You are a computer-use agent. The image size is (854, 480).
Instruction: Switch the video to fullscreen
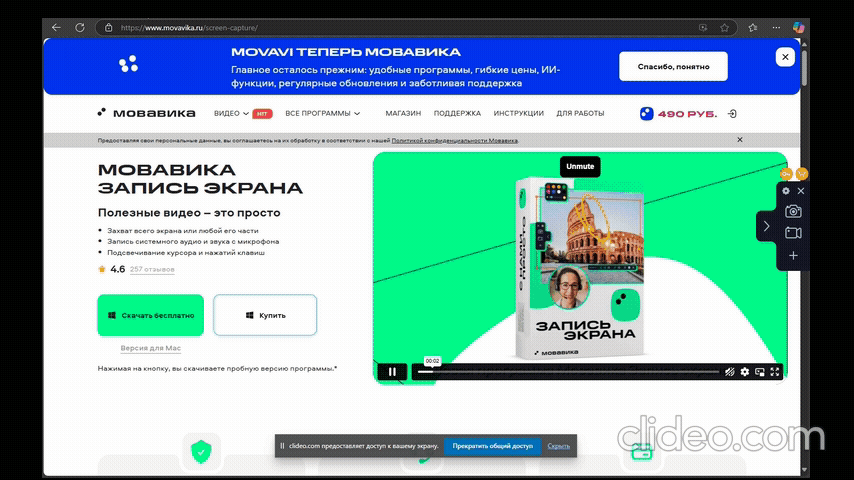tap(774, 372)
